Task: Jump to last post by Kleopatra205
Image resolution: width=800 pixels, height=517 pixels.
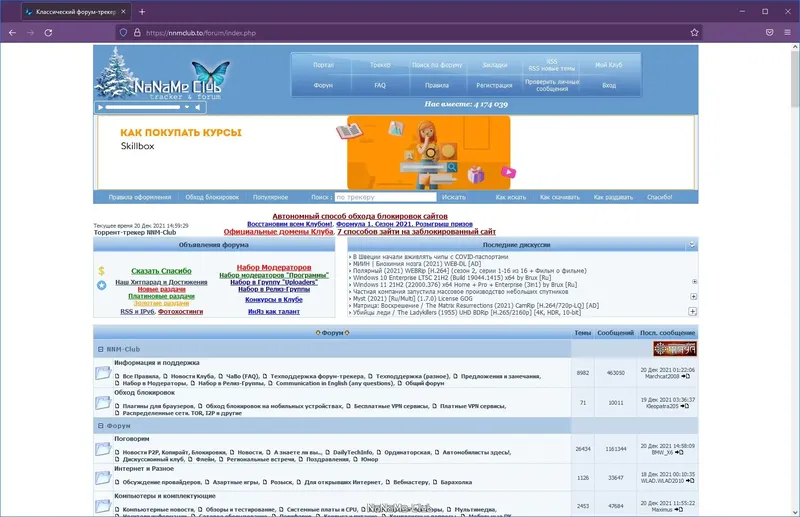Action: [x=685, y=406]
